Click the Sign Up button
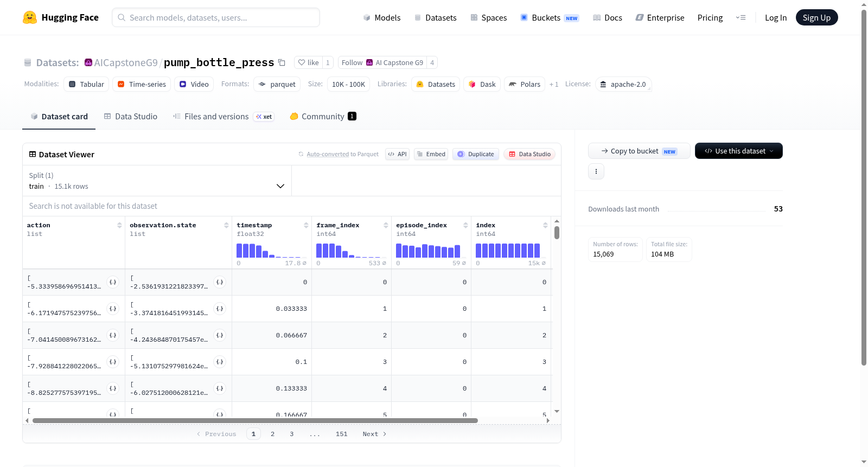This screenshot has width=868, height=467. pos(816,17)
